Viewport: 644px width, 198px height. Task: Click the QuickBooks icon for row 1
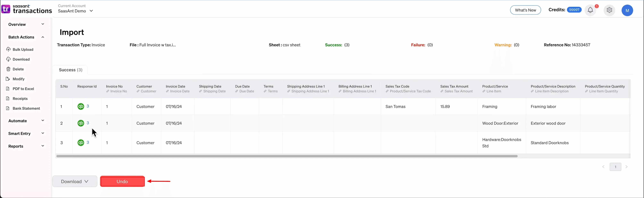[81, 106]
